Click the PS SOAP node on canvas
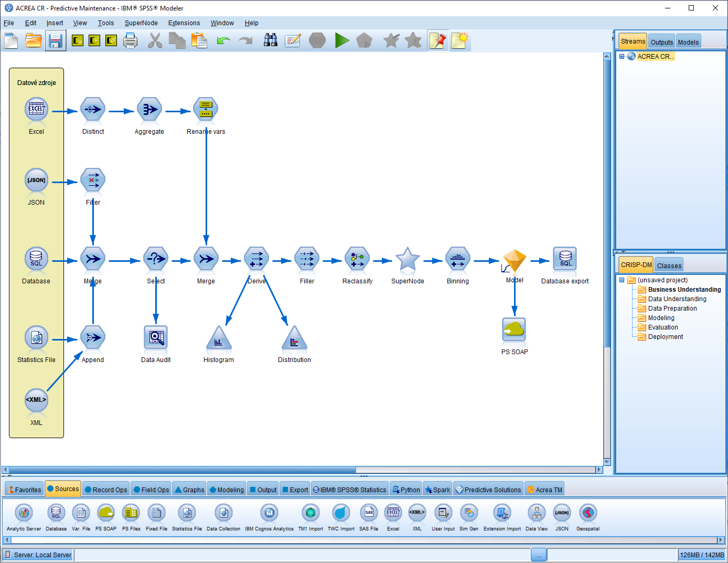Screen dimensions: 728x563 (x=514, y=330)
